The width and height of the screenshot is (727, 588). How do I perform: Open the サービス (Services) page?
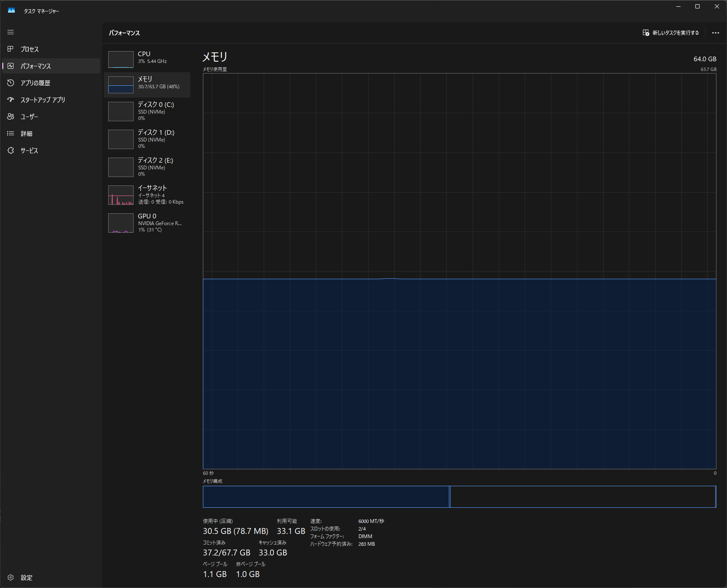point(29,150)
